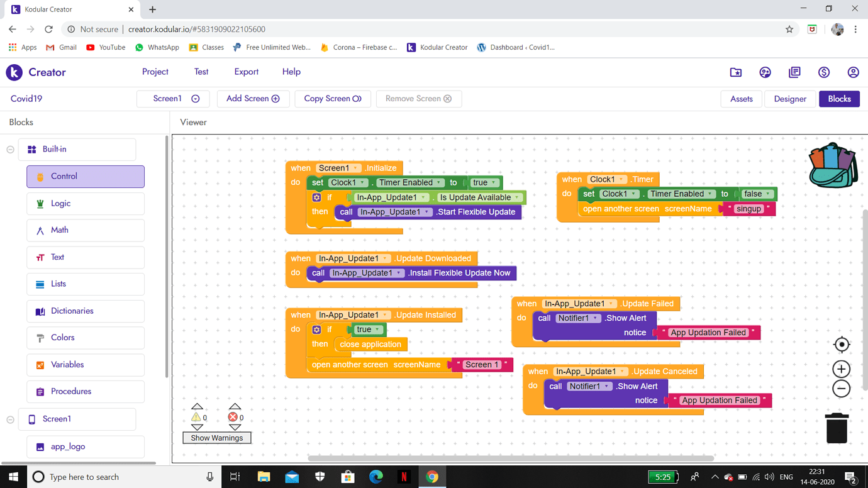This screenshot has height=488, width=868.
Task: Center the workspace with the target icon
Action: [842, 345]
